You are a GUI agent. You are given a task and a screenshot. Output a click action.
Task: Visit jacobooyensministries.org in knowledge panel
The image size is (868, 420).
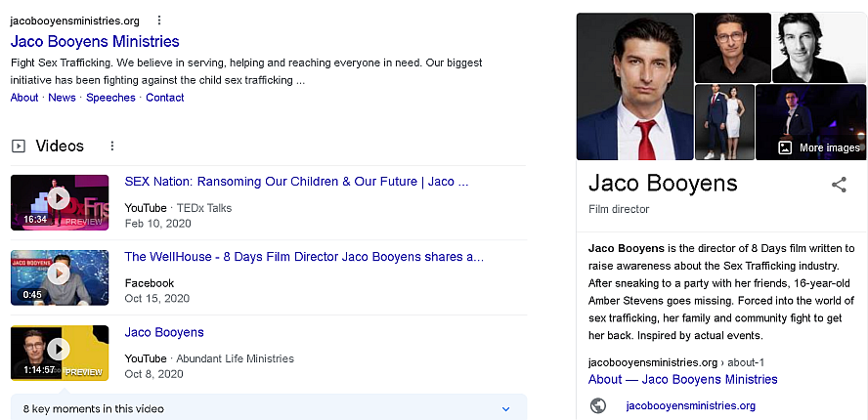click(x=690, y=405)
